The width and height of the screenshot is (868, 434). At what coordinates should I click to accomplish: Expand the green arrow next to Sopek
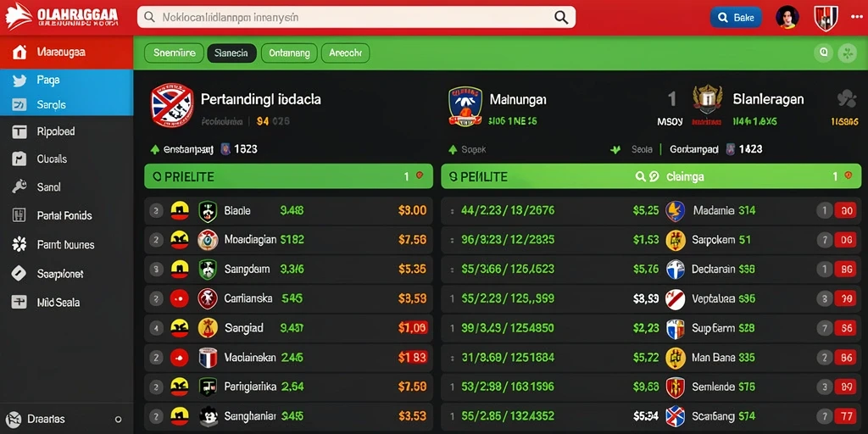click(453, 149)
